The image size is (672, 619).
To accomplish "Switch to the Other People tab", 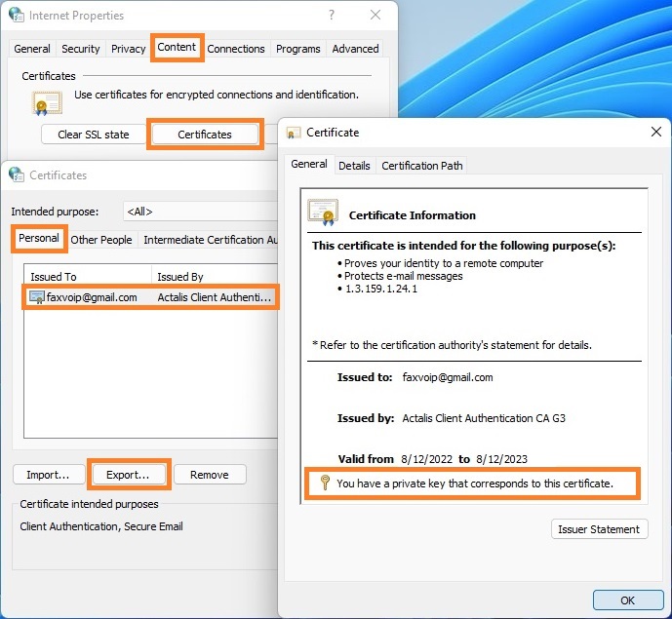I will point(101,240).
